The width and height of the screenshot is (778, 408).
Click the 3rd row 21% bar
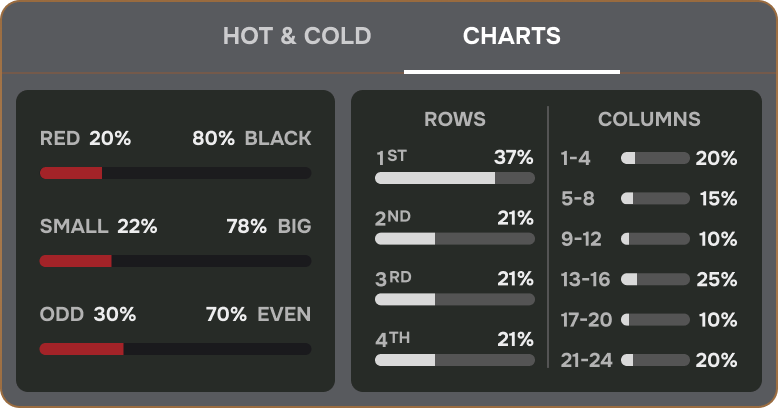[455, 299]
